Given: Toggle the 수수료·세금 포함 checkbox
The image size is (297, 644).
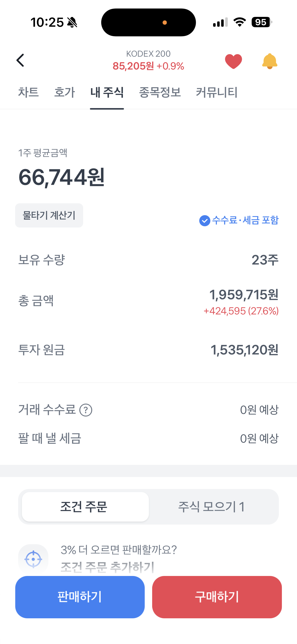Looking at the screenshot, I should pyautogui.click(x=205, y=221).
